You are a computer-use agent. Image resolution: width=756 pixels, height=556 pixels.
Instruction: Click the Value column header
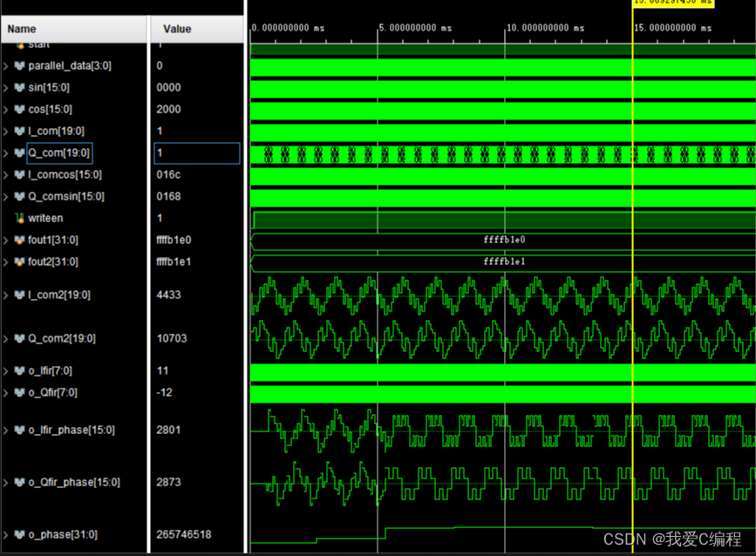[176, 29]
